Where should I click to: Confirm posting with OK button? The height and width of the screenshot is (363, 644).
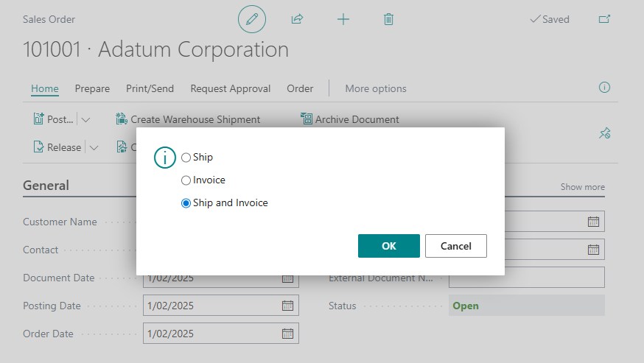[x=389, y=246]
